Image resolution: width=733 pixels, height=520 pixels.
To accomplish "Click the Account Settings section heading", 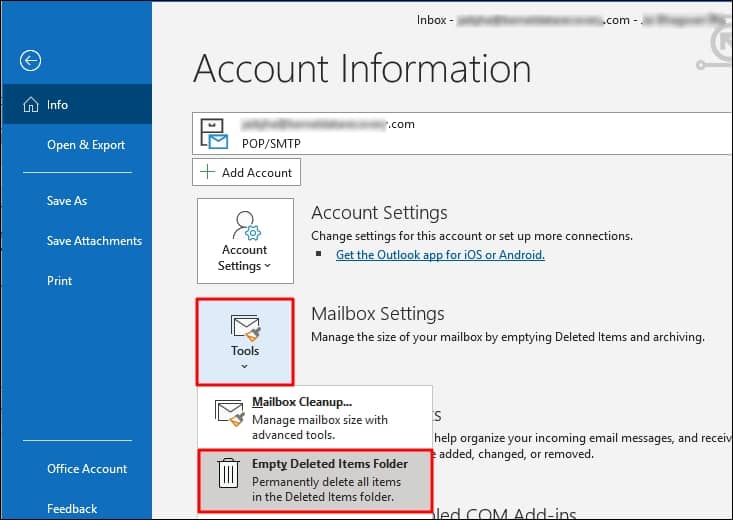I will [379, 213].
